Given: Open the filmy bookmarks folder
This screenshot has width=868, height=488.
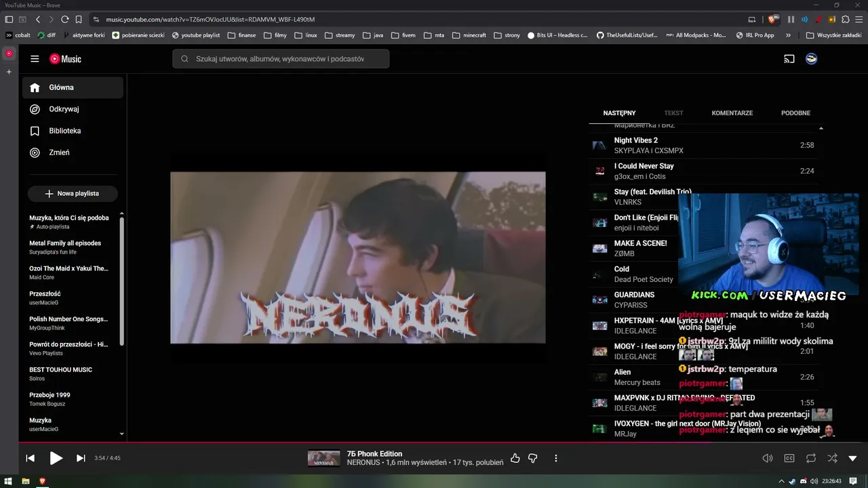Looking at the screenshot, I should (x=275, y=35).
